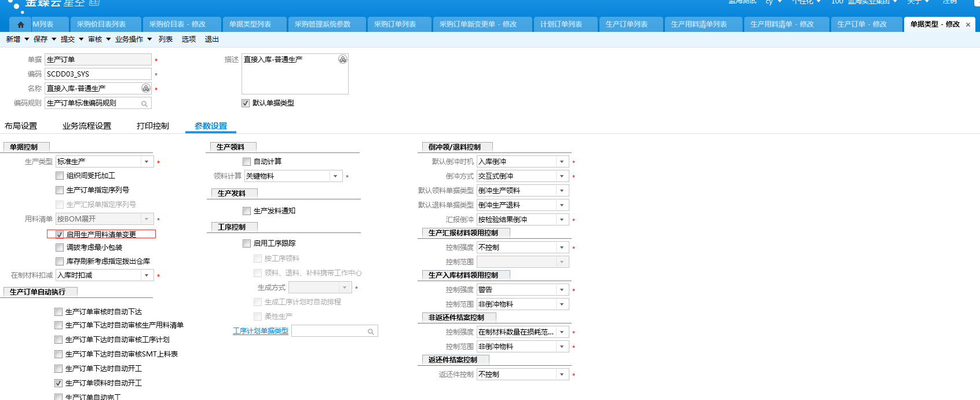Click the 编码 input field
The width and height of the screenshot is (980, 400).
coord(98,74)
